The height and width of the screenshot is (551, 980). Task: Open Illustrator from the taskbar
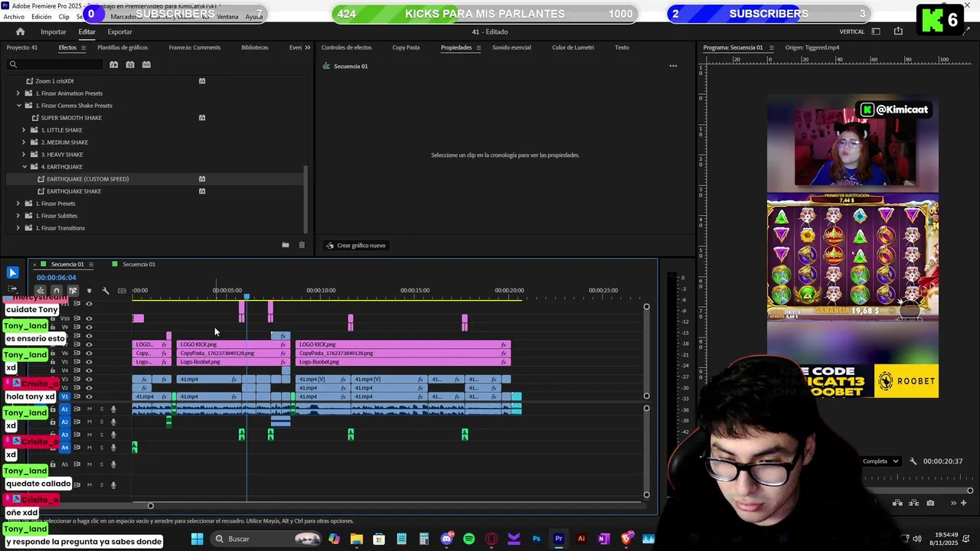(581, 539)
